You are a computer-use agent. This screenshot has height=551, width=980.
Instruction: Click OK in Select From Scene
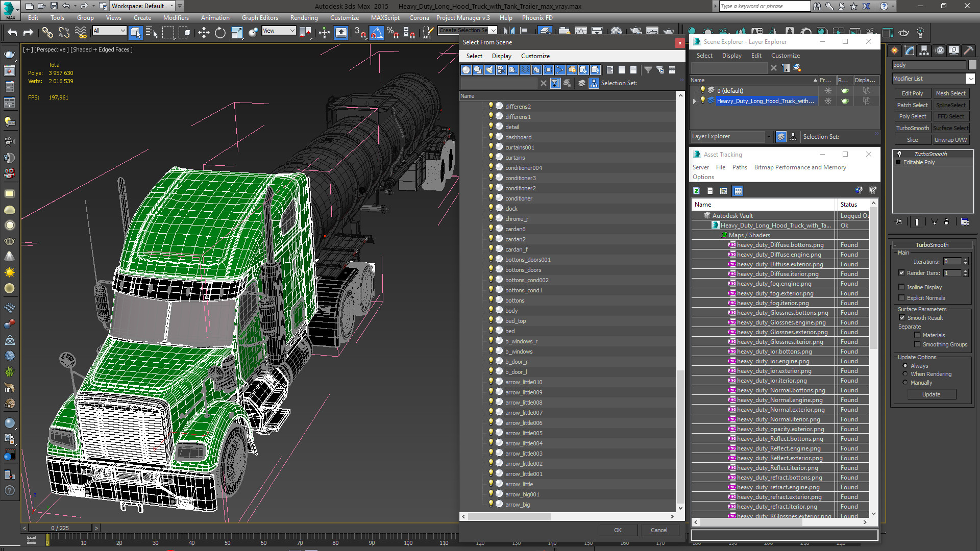pyautogui.click(x=618, y=530)
